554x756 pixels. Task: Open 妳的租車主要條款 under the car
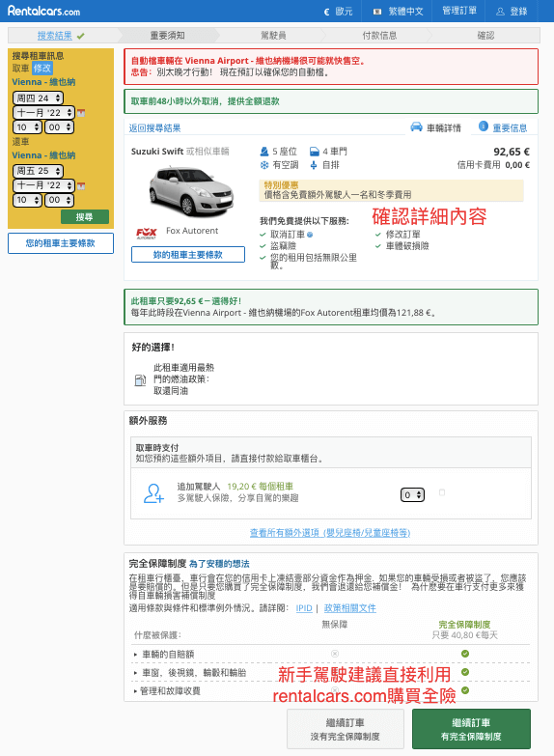pos(188,255)
